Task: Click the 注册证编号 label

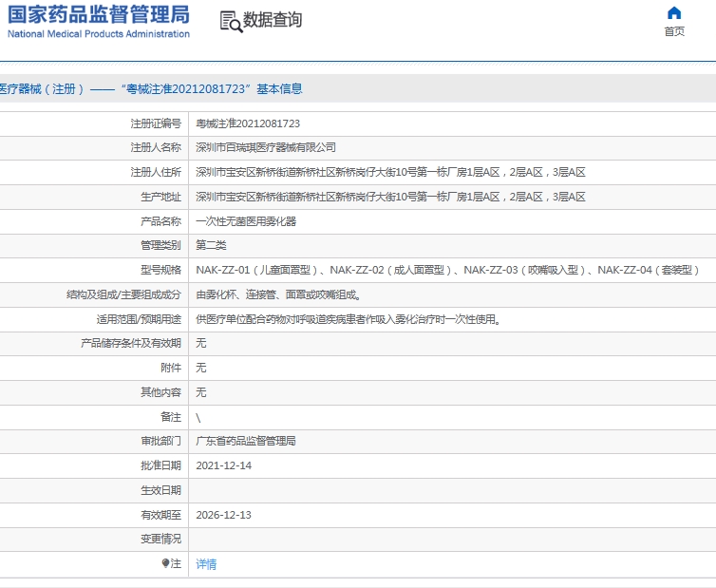Action: coord(156,123)
